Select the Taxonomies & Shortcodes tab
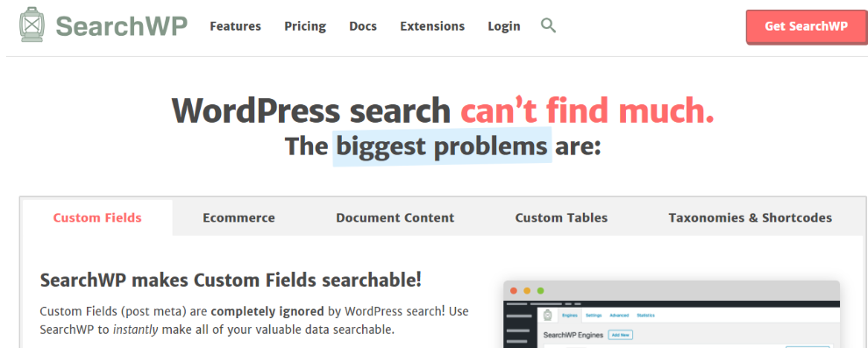Image resolution: width=868 pixels, height=348 pixels. click(x=751, y=217)
